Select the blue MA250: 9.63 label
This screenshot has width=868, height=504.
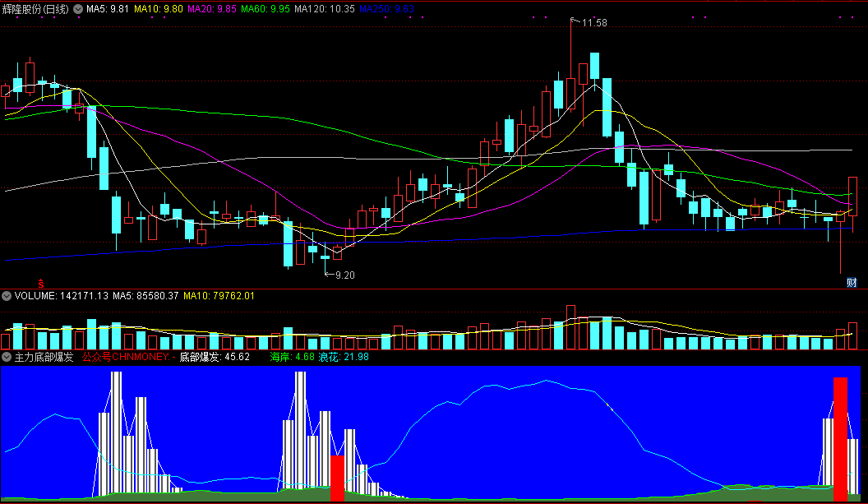point(386,9)
